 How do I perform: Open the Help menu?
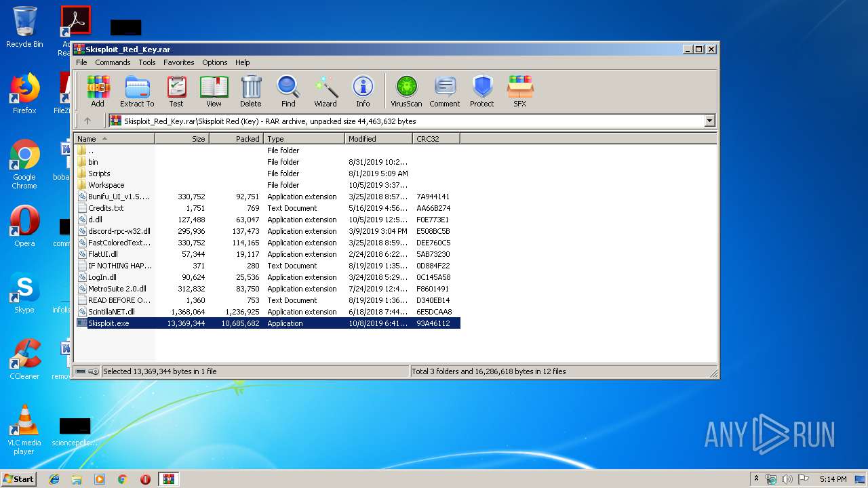click(243, 62)
